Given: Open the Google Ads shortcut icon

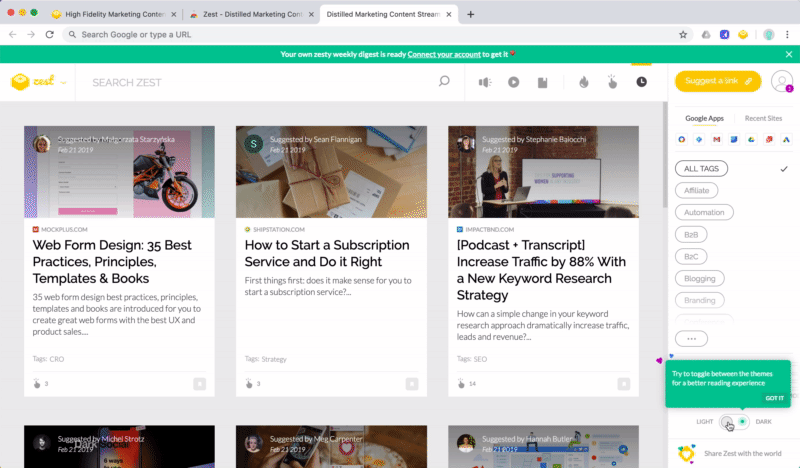Looking at the screenshot, I should (786, 139).
